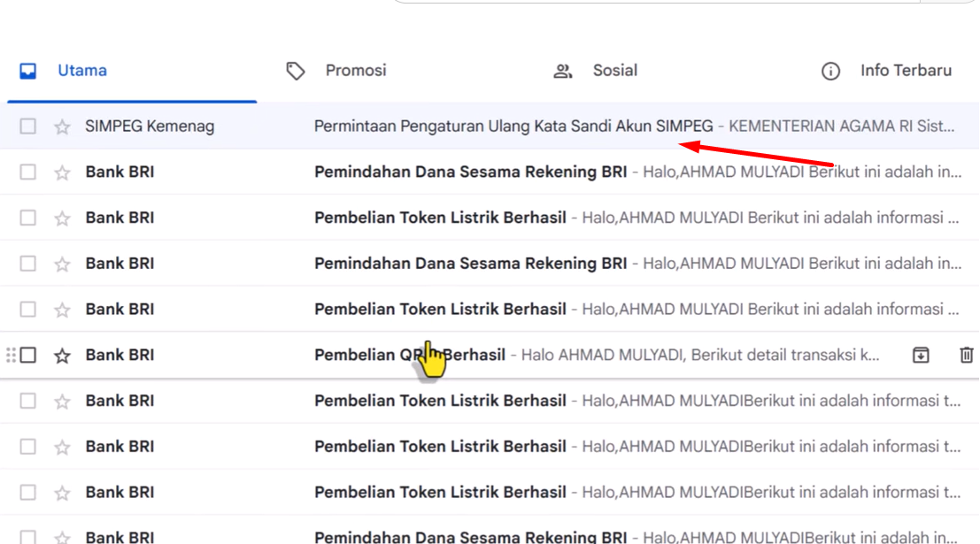Click drag handle on Pembelian QRIS row
Viewport: 980px width, 544px height.
pos(11,356)
